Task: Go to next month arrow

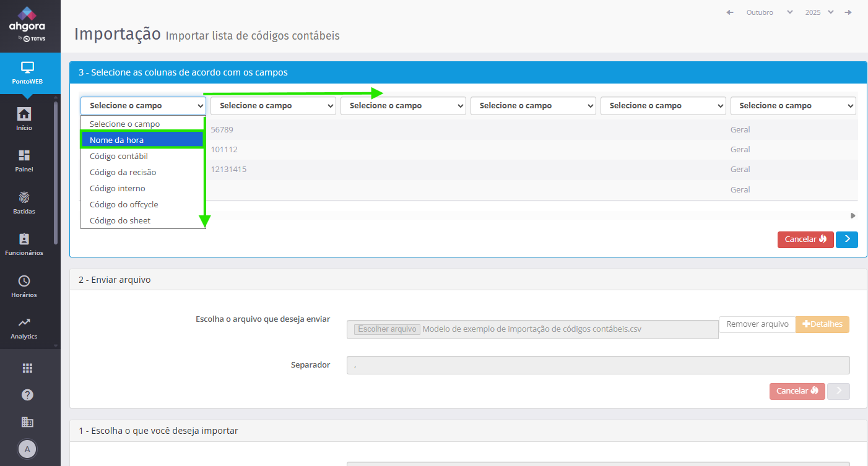Action: (848, 12)
